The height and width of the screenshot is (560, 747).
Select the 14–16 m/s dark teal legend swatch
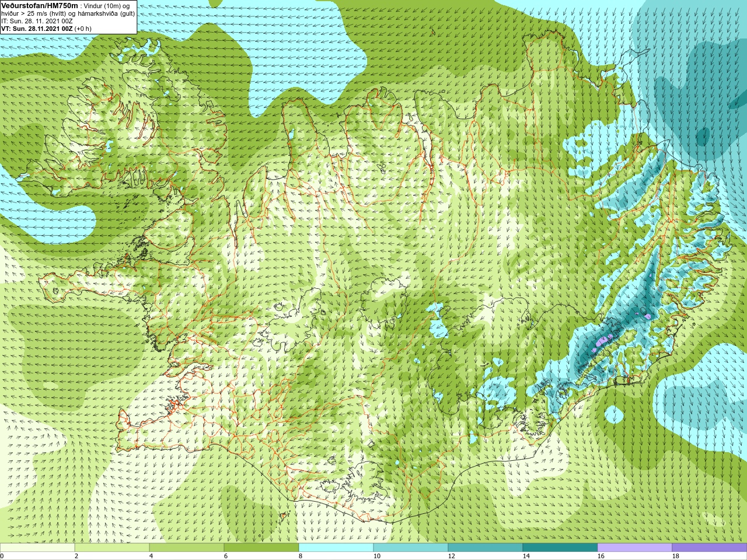[560, 548]
